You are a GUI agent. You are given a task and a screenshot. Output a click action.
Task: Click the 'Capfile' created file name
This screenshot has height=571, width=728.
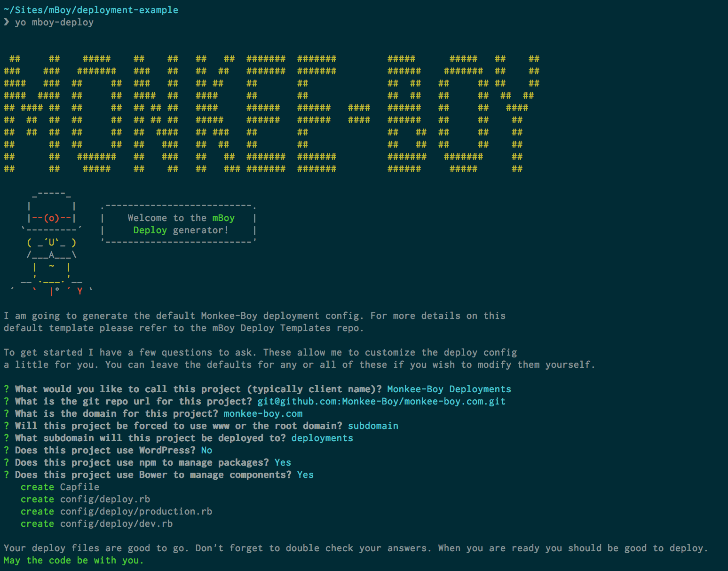click(x=79, y=487)
